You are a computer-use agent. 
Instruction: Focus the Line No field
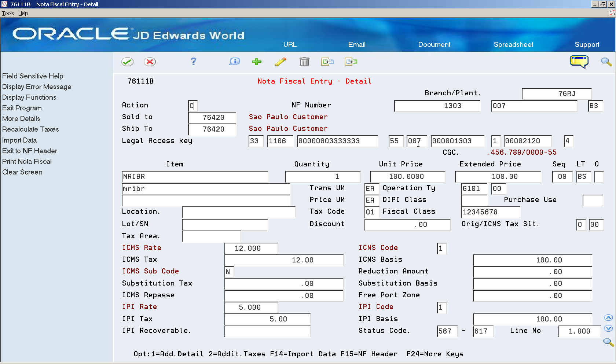pyautogui.click(x=580, y=331)
